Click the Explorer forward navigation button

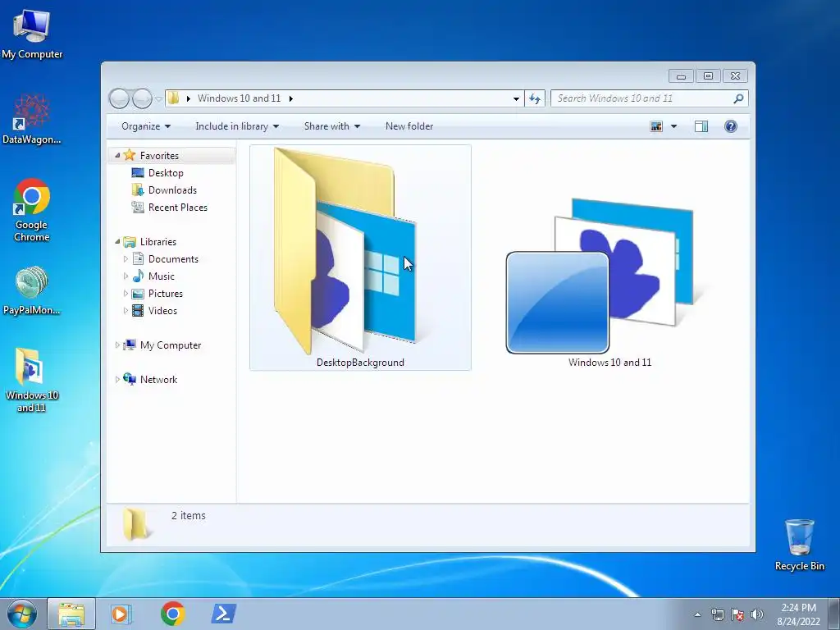tap(142, 98)
